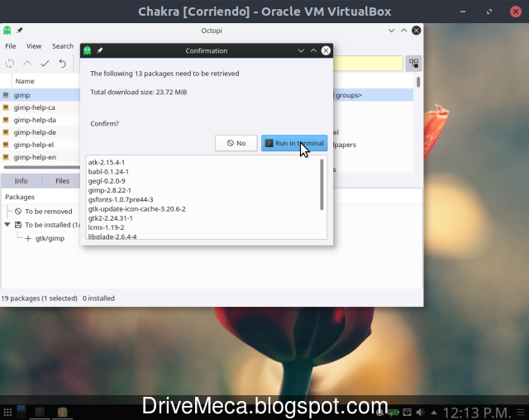The height and width of the screenshot is (420, 529).
Task: Click the To be installed floppy disk icon
Action: pyautogui.click(x=18, y=225)
